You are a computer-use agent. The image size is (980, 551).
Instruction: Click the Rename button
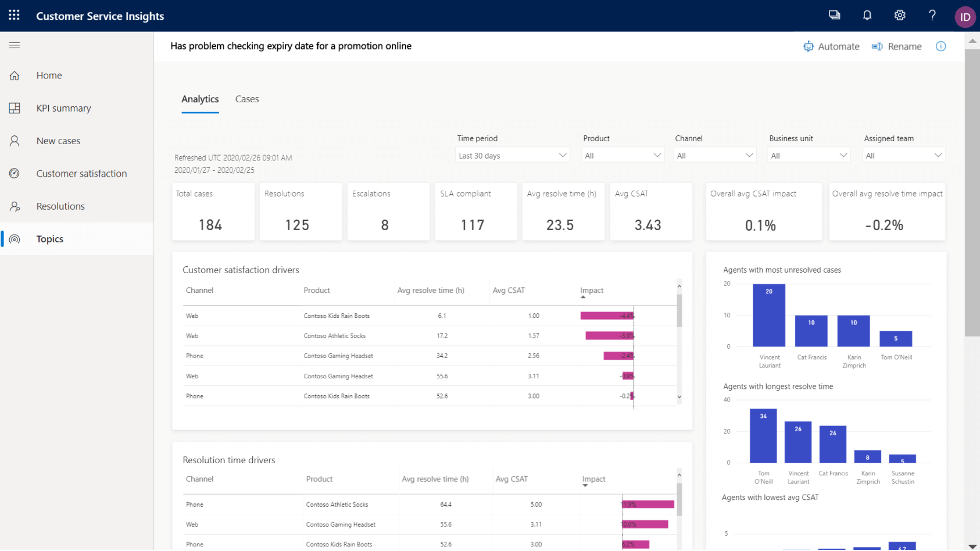click(x=897, y=46)
